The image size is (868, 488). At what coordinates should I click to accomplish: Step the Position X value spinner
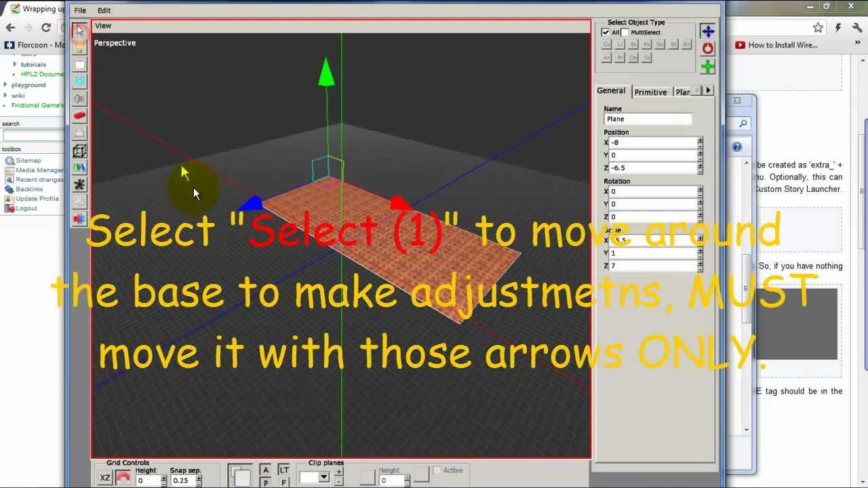tap(700, 142)
